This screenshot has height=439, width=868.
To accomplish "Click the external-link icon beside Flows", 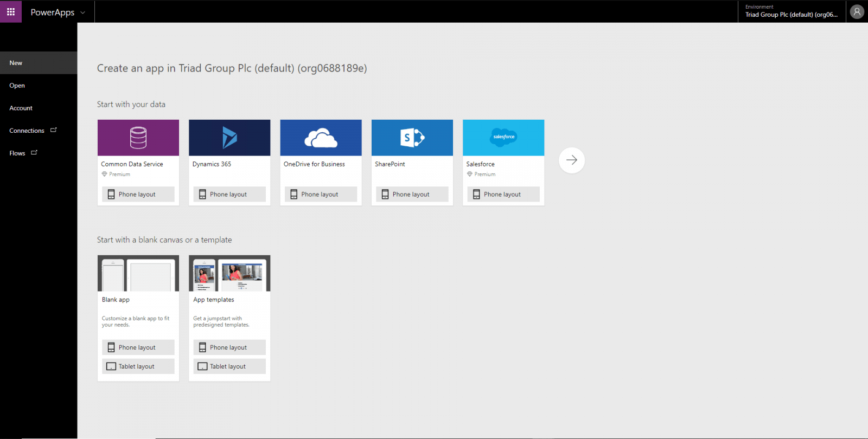I will 34,153.
